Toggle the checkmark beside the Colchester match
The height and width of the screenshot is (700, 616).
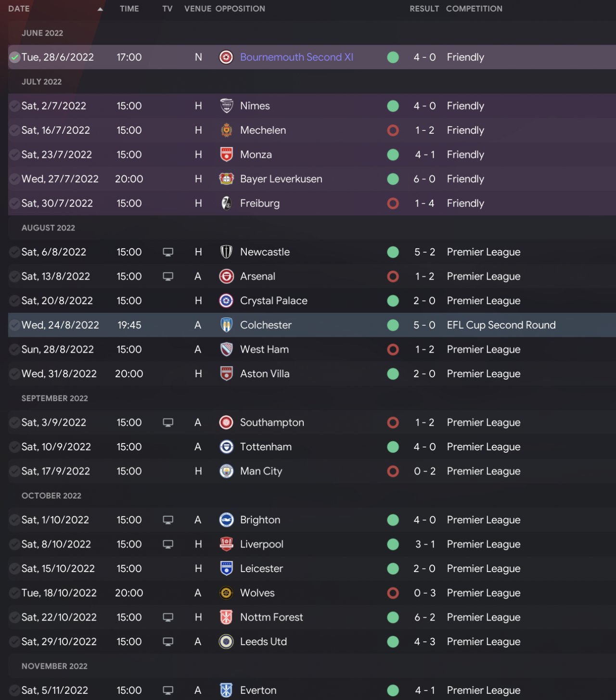[14, 325]
